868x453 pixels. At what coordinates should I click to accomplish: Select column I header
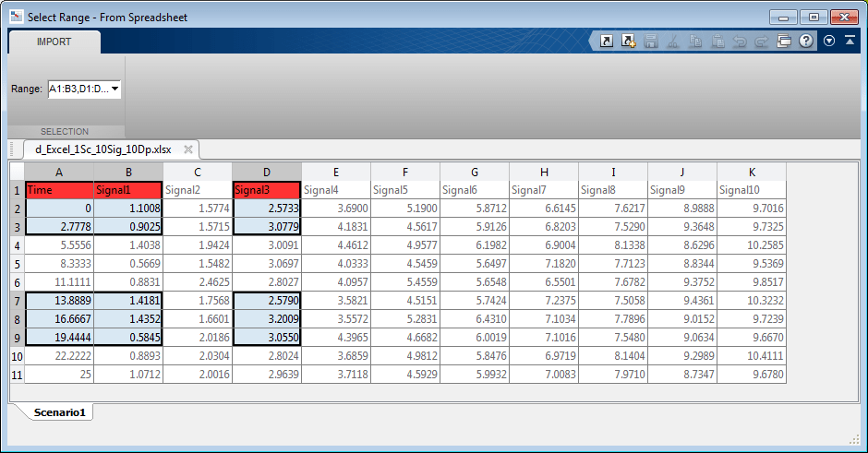(613, 172)
